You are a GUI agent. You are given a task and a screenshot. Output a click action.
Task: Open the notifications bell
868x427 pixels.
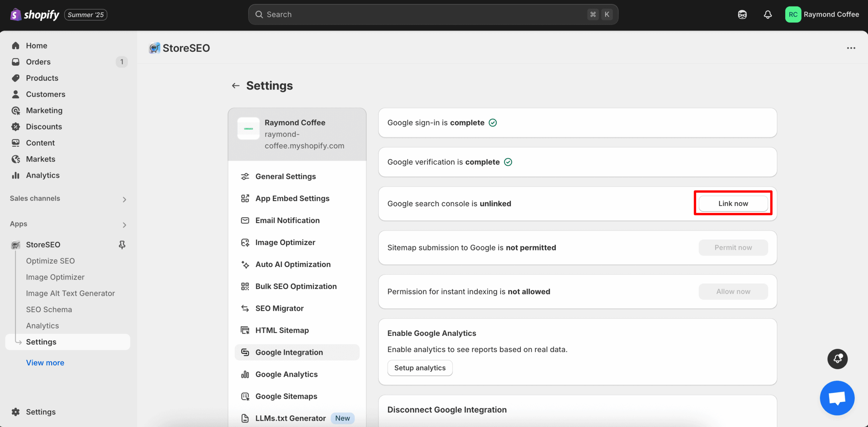coord(768,15)
